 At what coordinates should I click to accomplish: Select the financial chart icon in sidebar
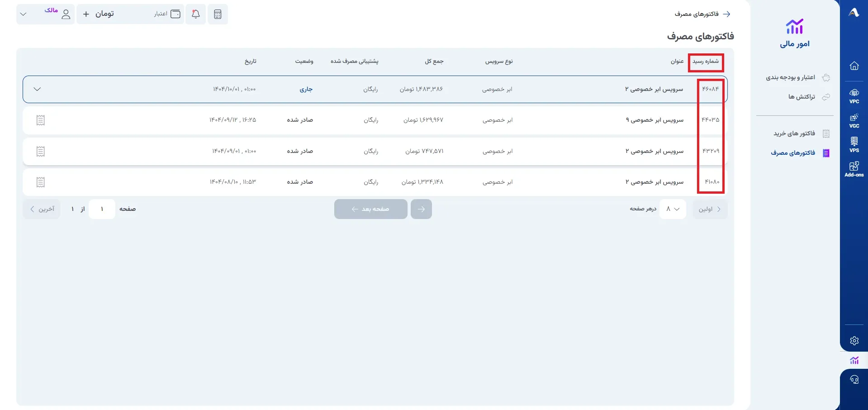coord(854,360)
